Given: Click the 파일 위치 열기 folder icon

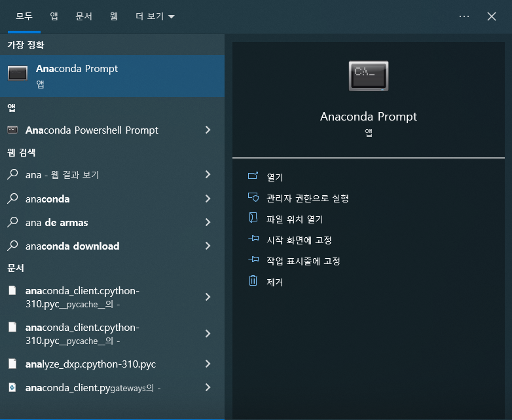Looking at the screenshot, I should (253, 218).
